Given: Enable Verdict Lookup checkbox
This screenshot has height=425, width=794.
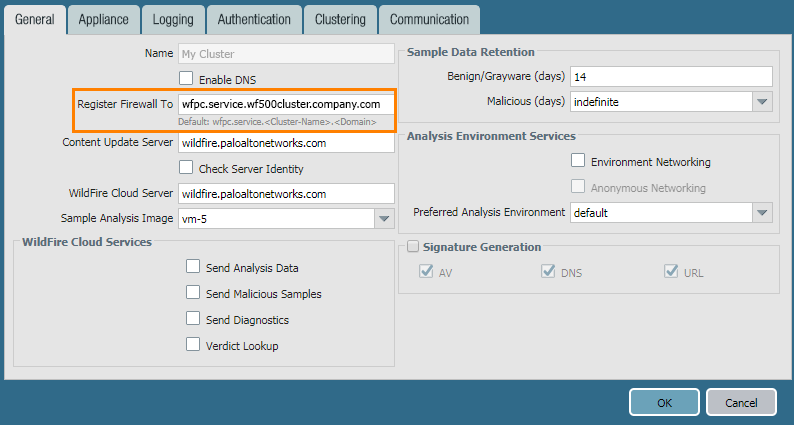Looking at the screenshot, I should click(x=194, y=345).
